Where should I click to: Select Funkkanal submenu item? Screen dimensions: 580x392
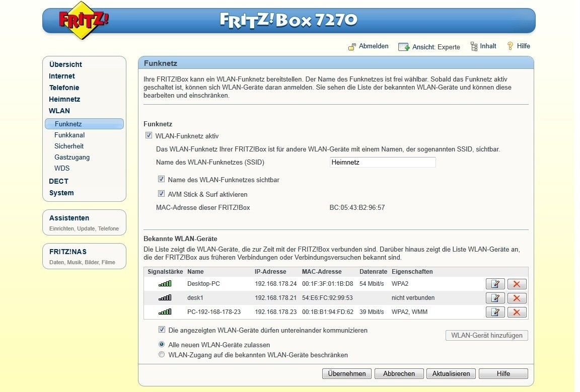pos(69,135)
